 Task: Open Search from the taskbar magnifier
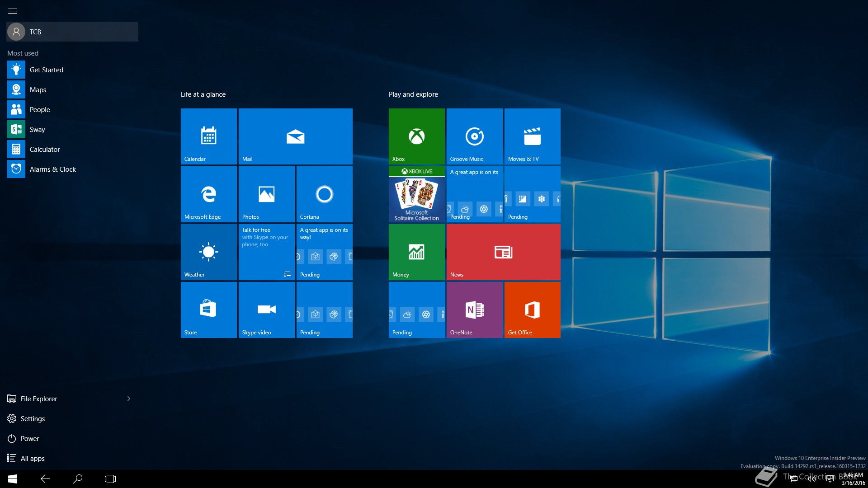(78, 479)
